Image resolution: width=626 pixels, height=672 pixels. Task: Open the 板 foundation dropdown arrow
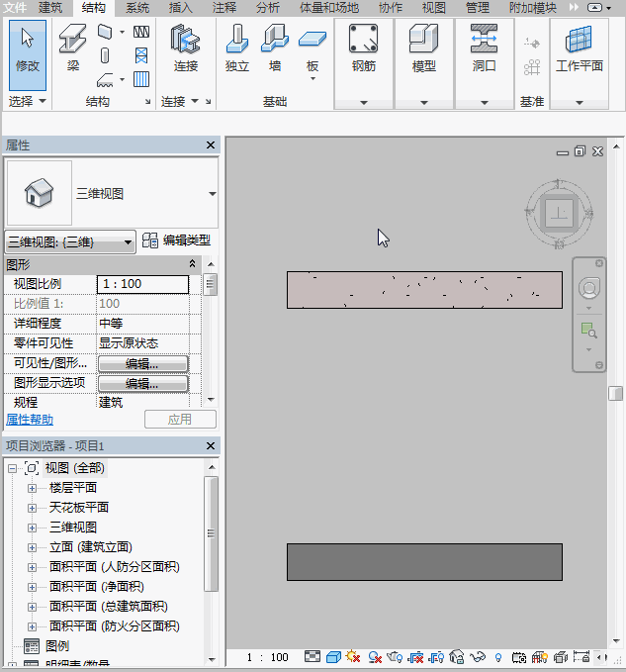tap(313, 79)
